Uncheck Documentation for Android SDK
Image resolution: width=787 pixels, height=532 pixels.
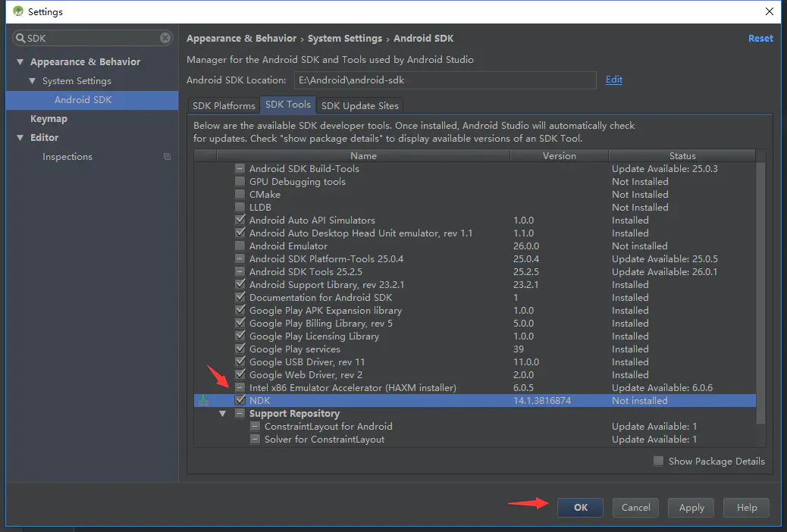240,297
